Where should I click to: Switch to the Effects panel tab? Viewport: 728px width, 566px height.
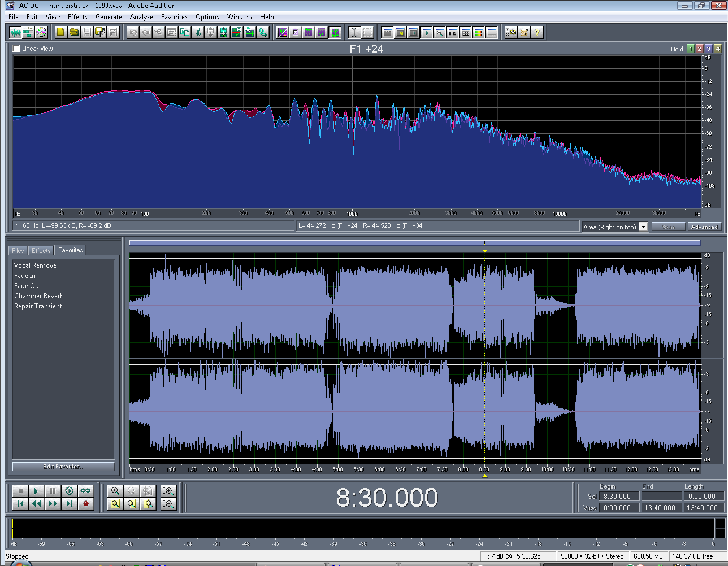point(41,250)
